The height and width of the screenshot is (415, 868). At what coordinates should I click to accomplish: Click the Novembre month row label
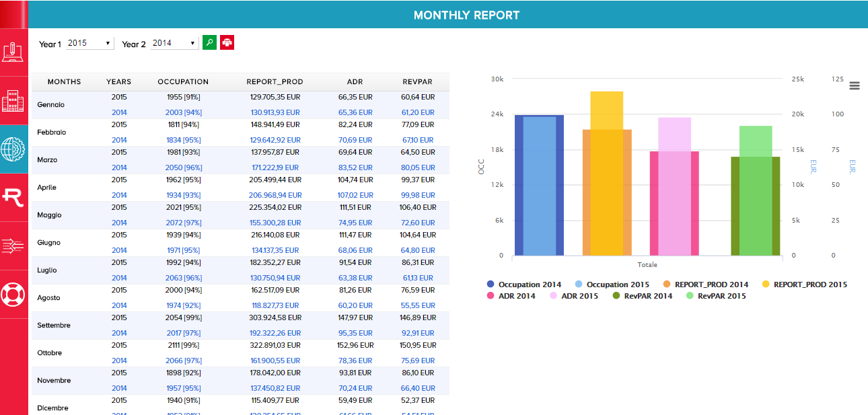(x=54, y=381)
